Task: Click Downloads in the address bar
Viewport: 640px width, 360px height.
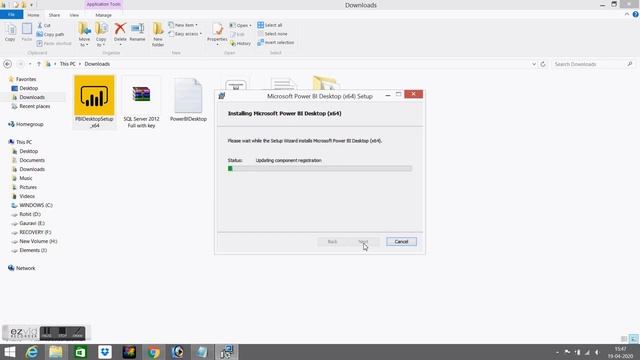Action: coord(97,64)
